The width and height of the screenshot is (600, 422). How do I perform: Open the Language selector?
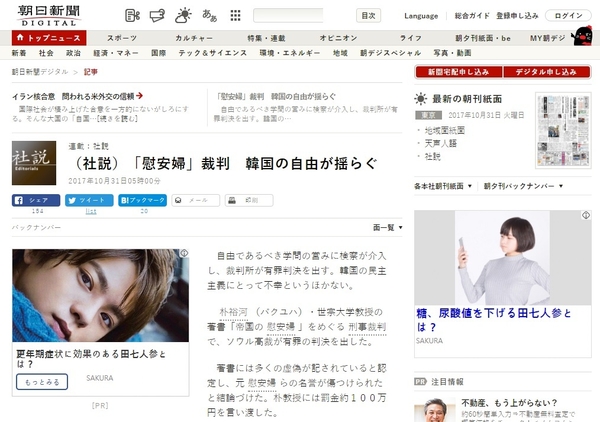pyautogui.click(x=421, y=16)
